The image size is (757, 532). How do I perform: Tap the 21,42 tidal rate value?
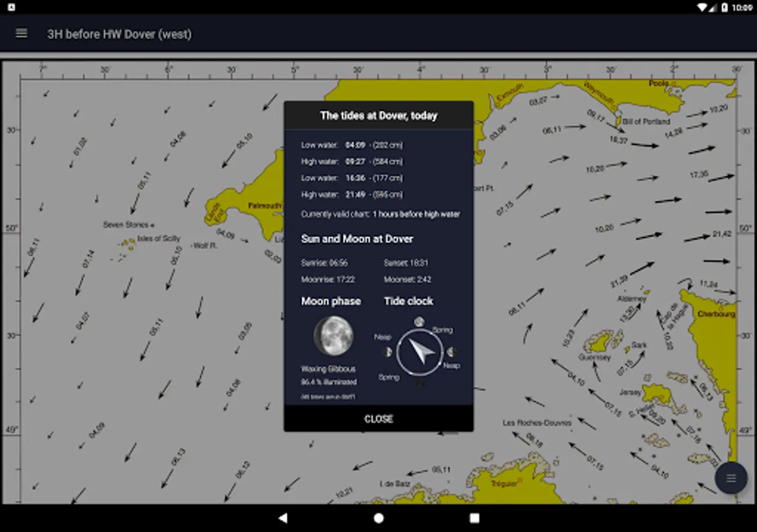click(722, 234)
